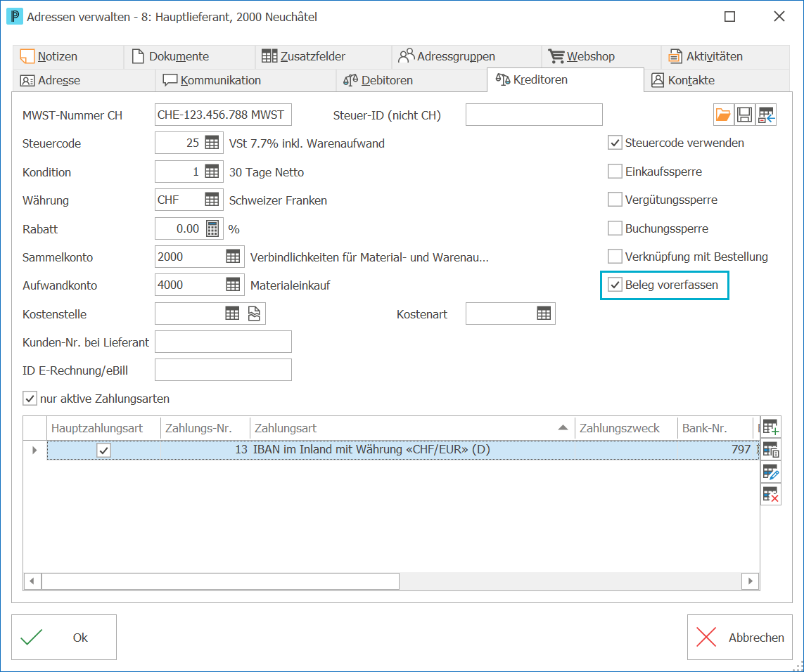
Task: Click the Kostenstelle distribution document icon
Action: [255, 314]
